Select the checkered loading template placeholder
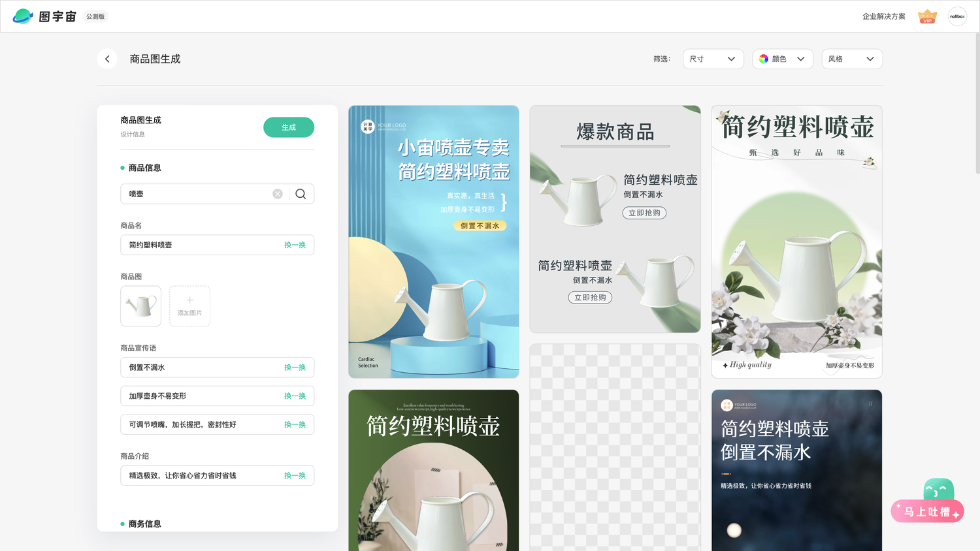 click(x=615, y=448)
